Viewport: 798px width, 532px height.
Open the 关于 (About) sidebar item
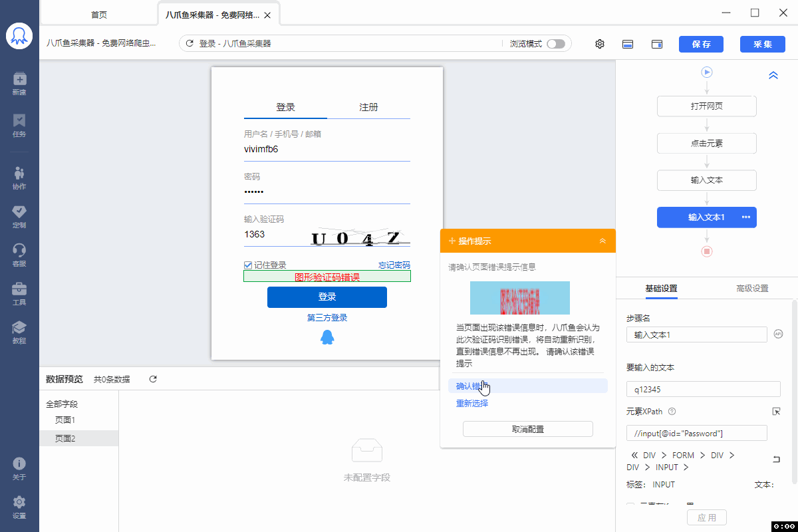(x=19, y=468)
